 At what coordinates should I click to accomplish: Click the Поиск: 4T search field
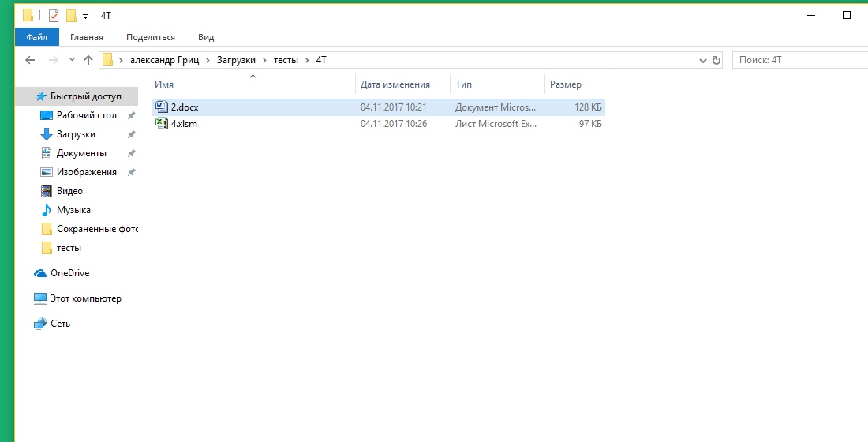800,60
